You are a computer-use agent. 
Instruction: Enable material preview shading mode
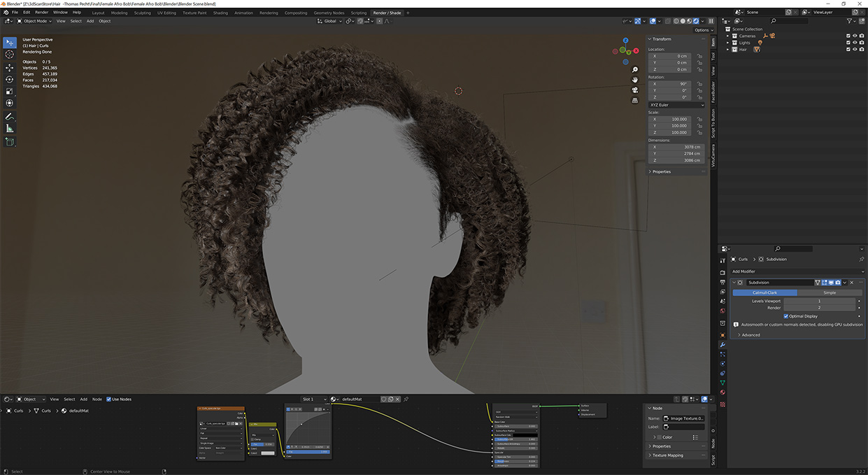[x=689, y=21]
